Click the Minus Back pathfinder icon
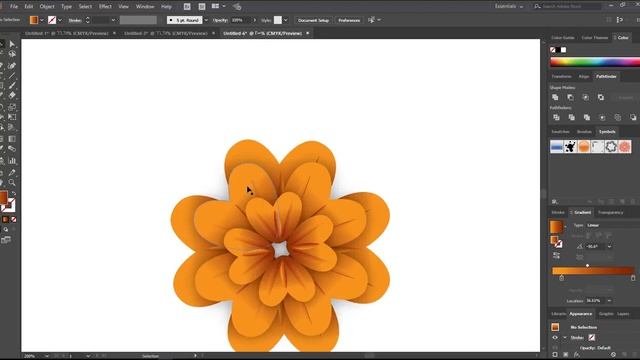 [x=633, y=118]
